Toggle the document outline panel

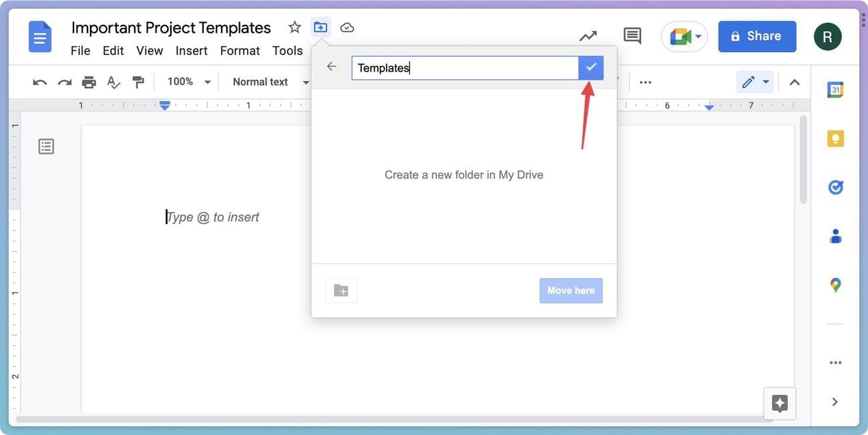coord(46,146)
